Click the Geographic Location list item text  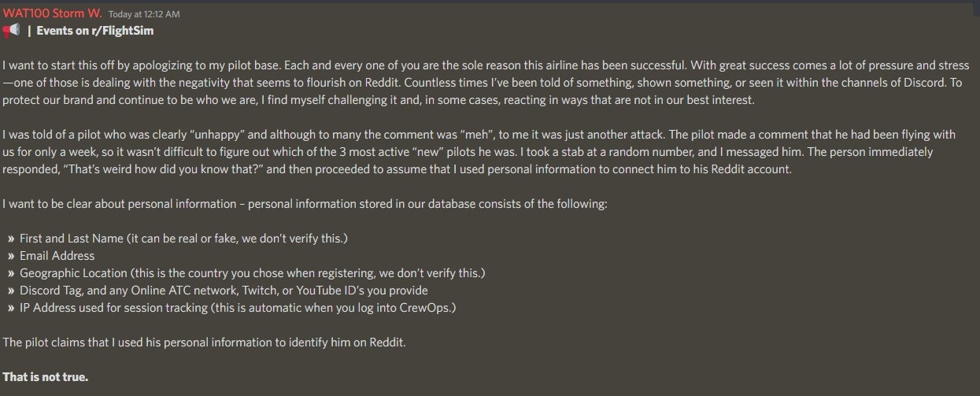(252, 273)
